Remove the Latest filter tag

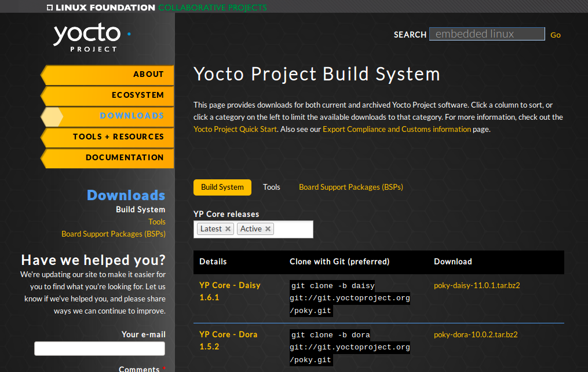pyautogui.click(x=228, y=229)
